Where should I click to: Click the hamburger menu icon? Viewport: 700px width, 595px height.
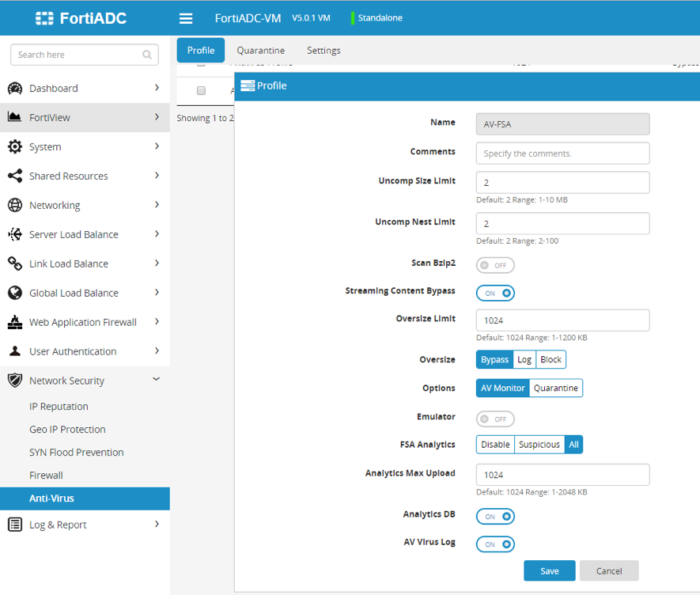[x=185, y=17]
